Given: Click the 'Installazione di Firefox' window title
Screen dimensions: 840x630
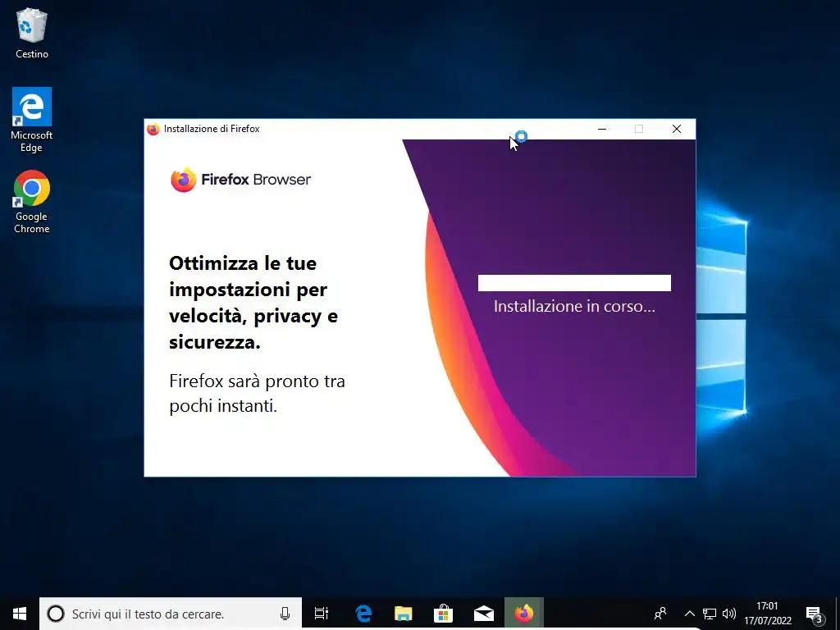Looking at the screenshot, I should [212, 129].
